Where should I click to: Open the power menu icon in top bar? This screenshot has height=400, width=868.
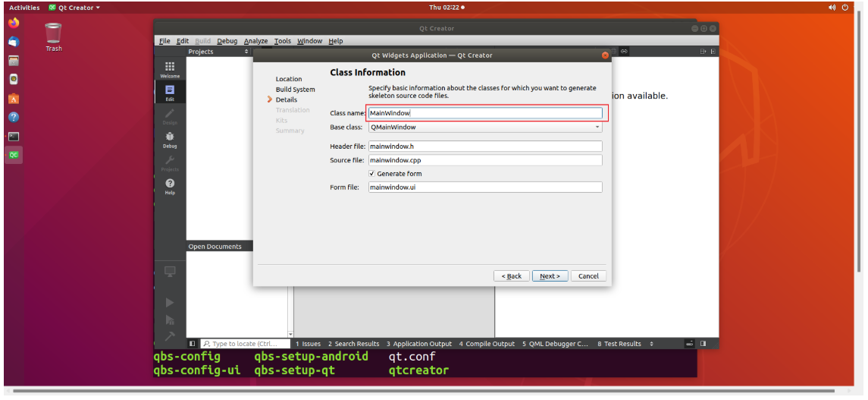[x=845, y=7]
